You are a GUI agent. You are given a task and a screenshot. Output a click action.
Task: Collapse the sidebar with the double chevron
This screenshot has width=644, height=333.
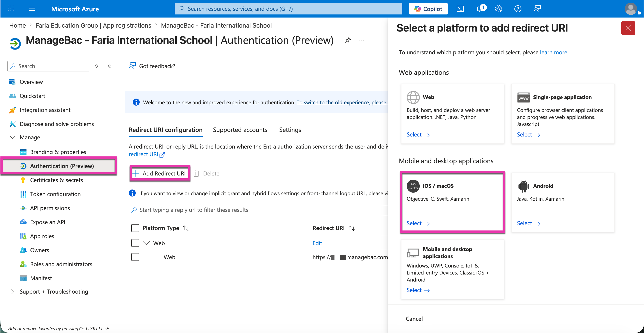tap(109, 66)
